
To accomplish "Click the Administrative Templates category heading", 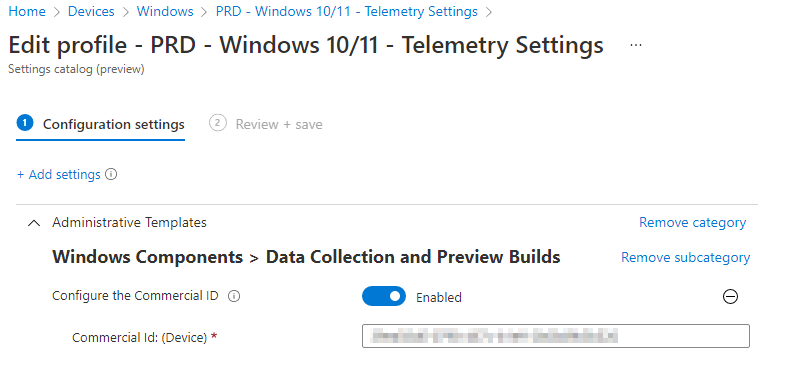I will (x=129, y=222).
